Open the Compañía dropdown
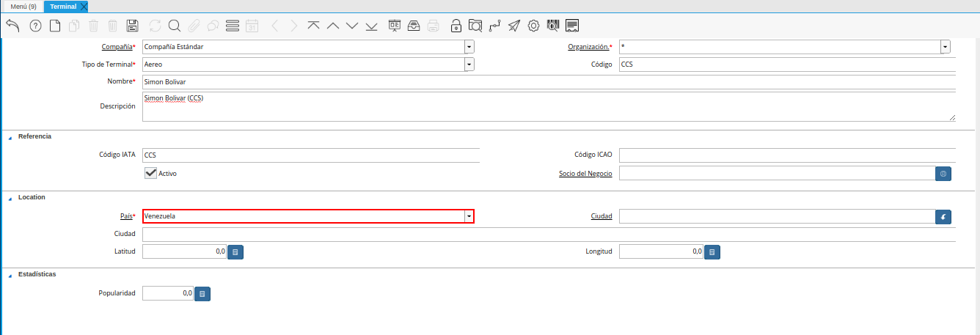 pos(469,46)
